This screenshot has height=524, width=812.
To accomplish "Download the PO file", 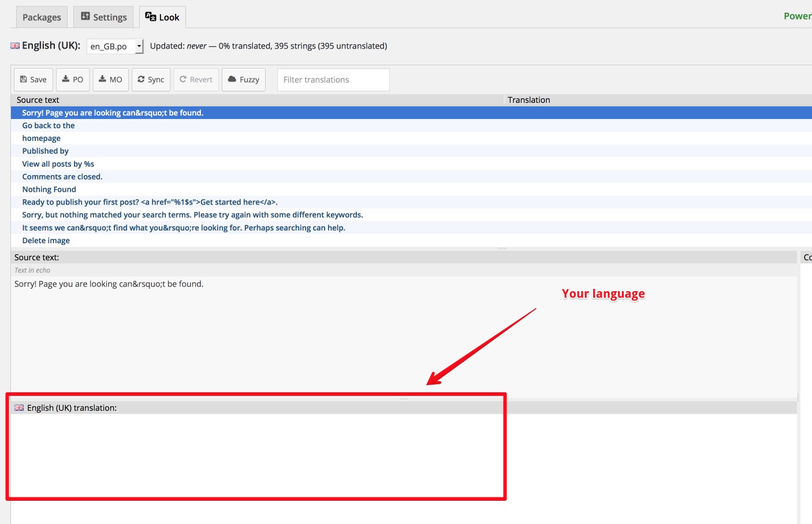I will point(73,80).
